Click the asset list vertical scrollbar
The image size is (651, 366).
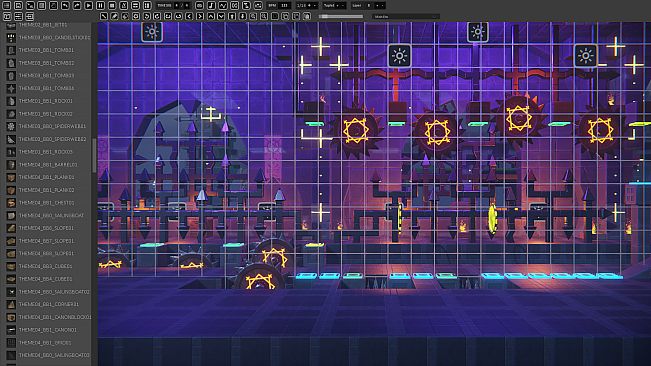94,156
